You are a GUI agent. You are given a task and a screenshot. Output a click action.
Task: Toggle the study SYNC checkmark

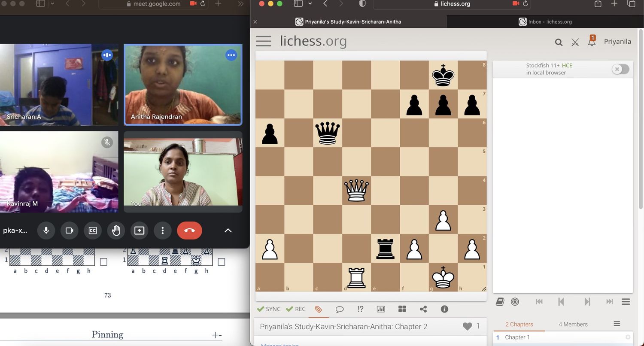[269, 309]
